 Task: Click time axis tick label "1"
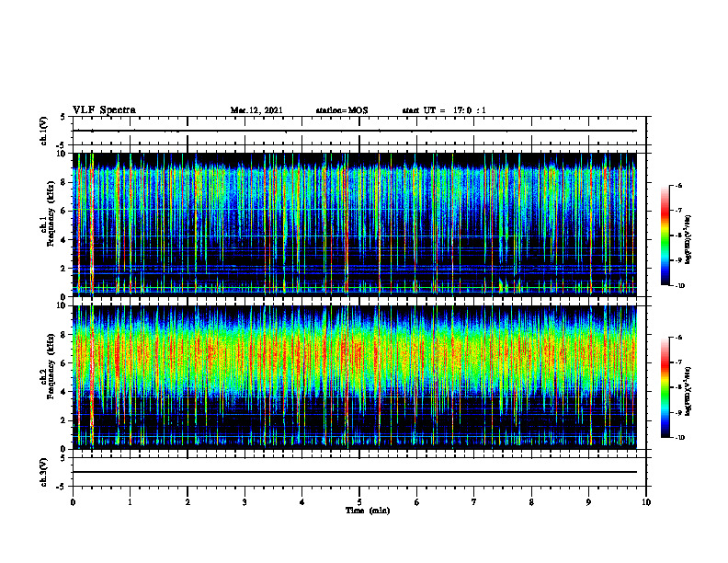coord(130,502)
